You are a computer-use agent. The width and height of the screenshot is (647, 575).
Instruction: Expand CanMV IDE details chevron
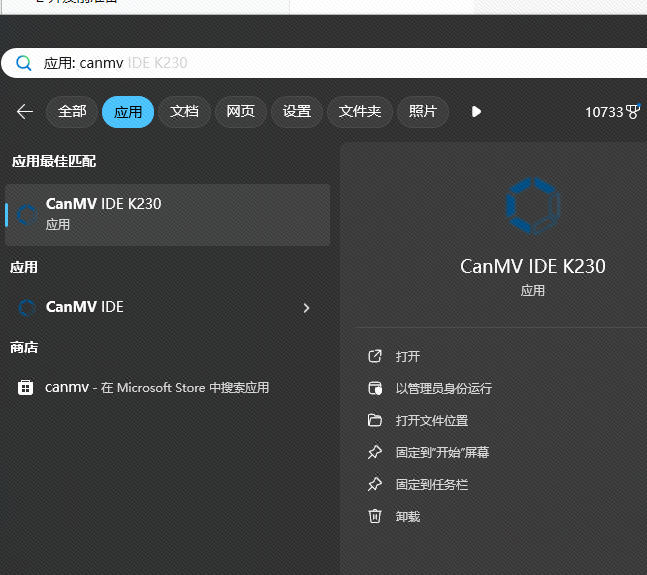[x=306, y=308]
